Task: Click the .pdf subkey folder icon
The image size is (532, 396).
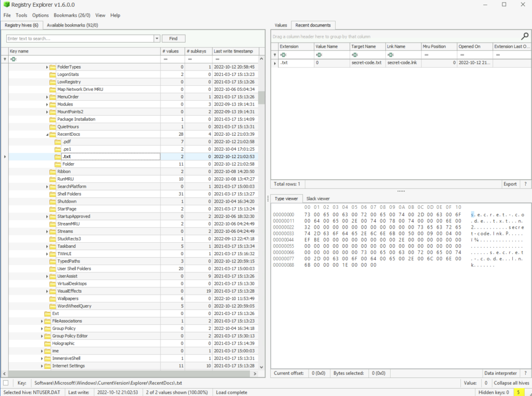Action: (58, 141)
